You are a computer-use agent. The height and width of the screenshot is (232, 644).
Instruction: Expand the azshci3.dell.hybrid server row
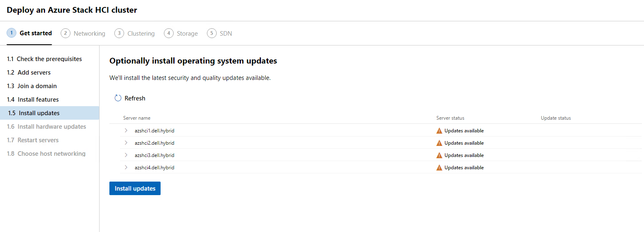point(126,155)
